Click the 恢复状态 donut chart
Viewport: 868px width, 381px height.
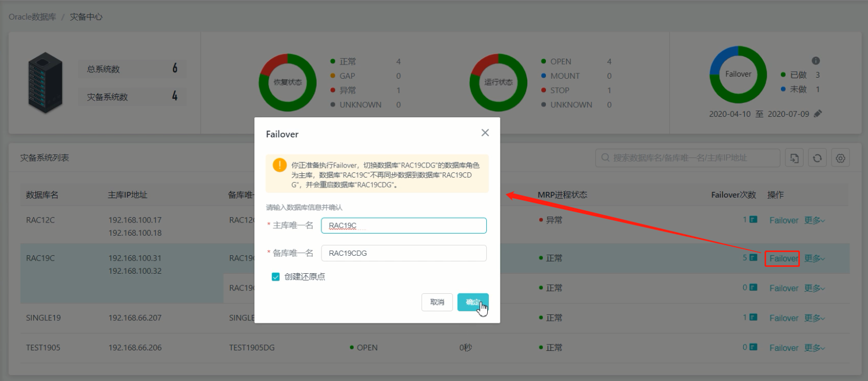pos(288,82)
